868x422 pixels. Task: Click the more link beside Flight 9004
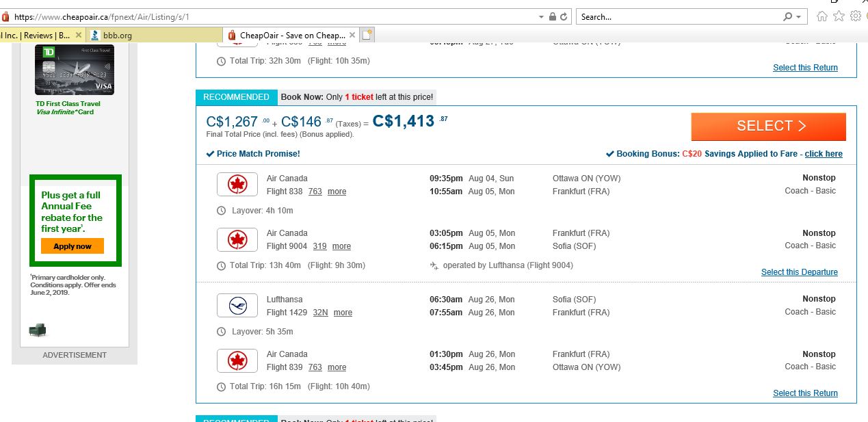tap(341, 246)
